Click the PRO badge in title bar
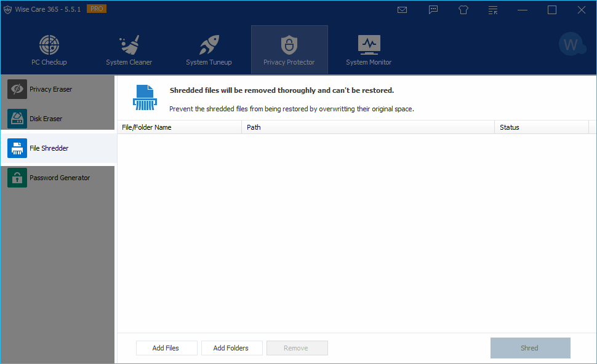The width and height of the screenshot is (597, 364). pos(97,9)
